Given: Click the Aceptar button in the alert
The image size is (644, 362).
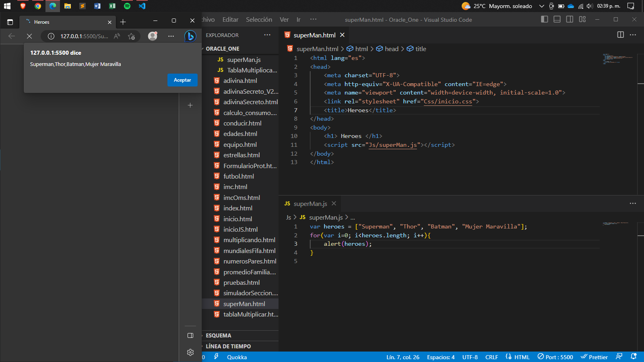Looking at the screenshot, I should [x=182, y=80].
